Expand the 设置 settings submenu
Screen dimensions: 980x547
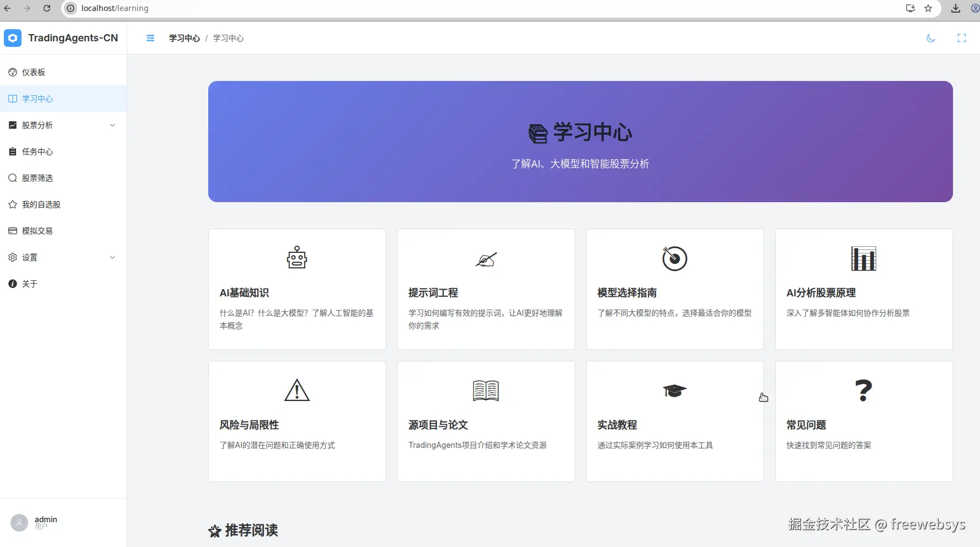(x=29, y=257)
